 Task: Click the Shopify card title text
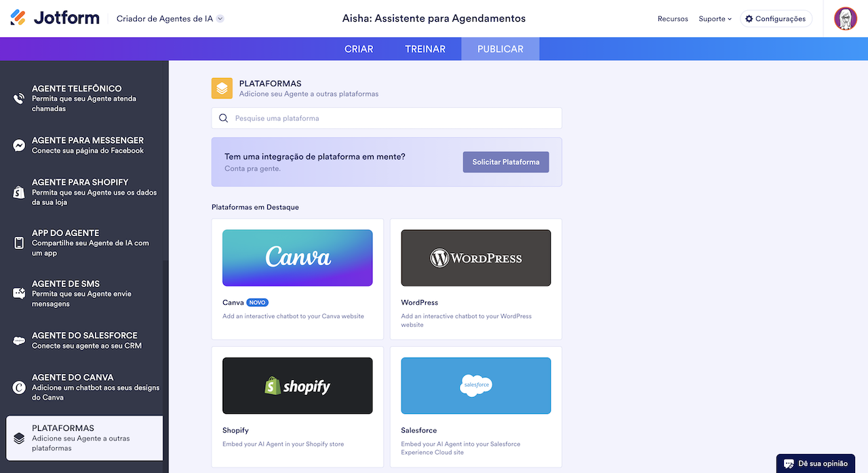[235, 430]
